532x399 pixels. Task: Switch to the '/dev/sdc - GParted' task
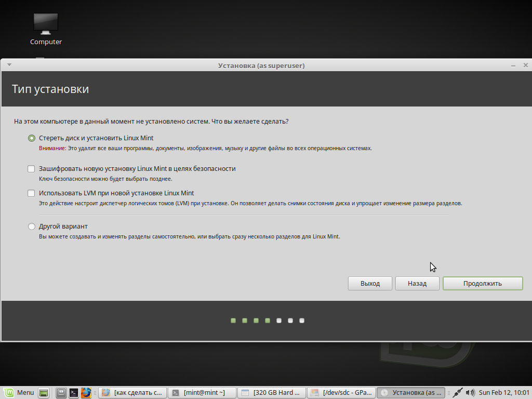[341, 393]
